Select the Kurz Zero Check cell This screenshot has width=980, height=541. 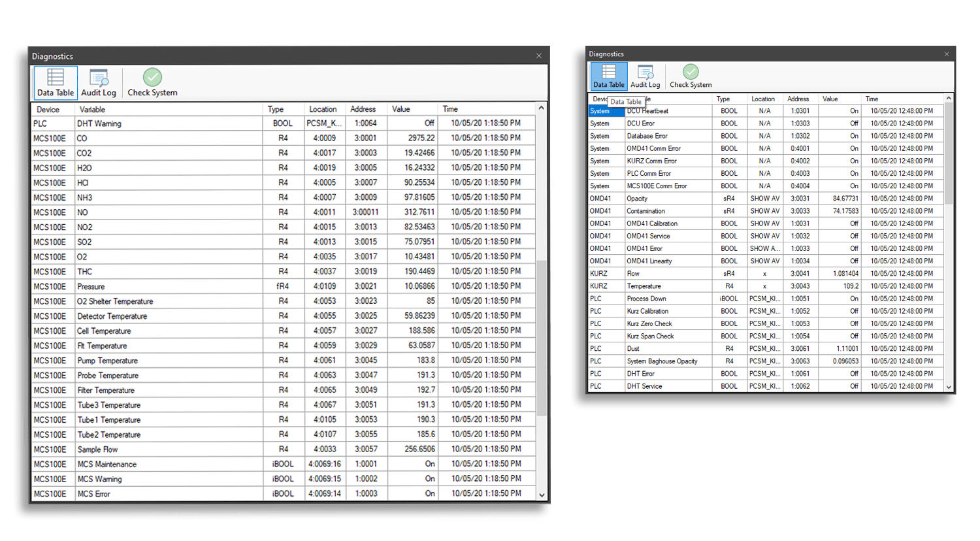tap(668, 323)
